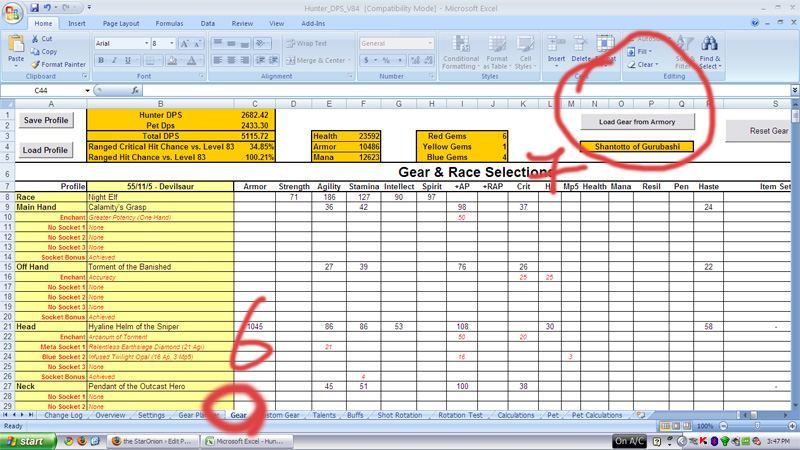Click the Decrease Decimal icon

pyautogui.click(x=428, y=60)
